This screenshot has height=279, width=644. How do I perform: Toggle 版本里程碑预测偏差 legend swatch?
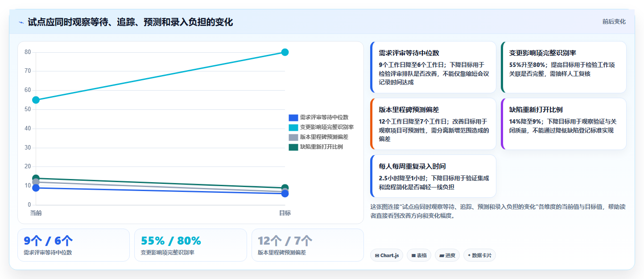(293, 137)
